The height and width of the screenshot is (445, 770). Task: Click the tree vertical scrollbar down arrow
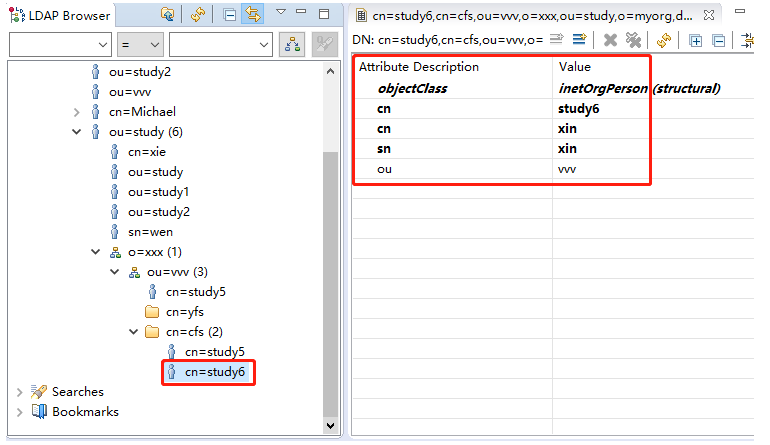click(x=332, y=426)
